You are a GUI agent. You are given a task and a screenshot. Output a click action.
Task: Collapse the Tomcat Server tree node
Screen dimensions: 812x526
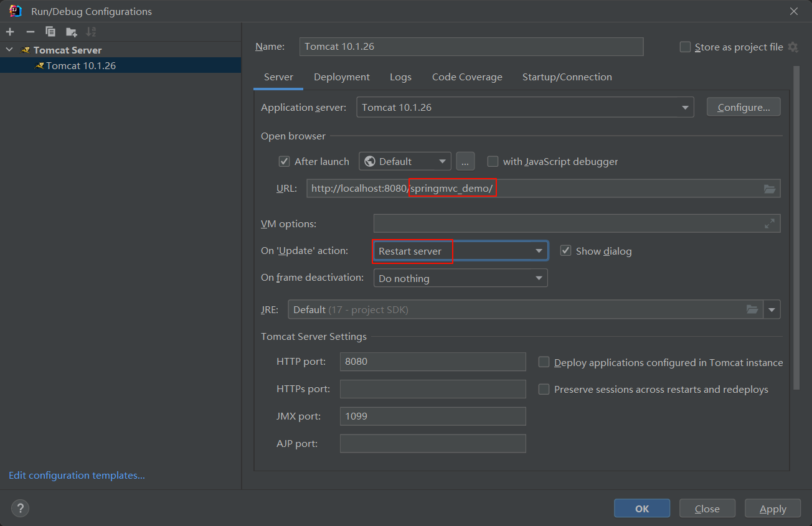click(x=9, y=50)
